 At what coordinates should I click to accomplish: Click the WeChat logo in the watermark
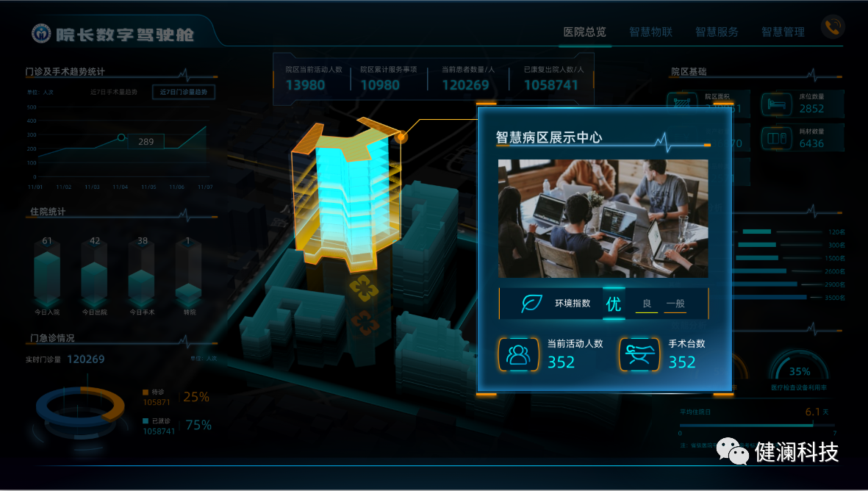pos(732,451)
